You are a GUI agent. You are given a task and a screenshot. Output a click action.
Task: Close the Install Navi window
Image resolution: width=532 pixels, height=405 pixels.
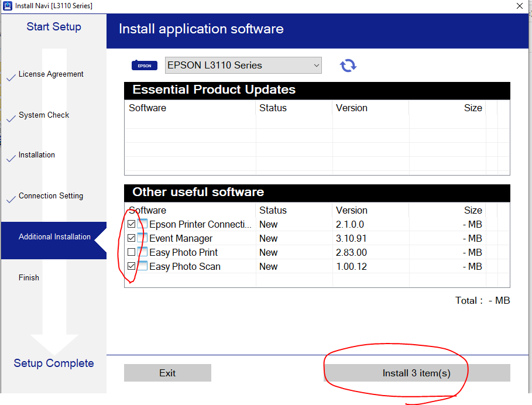click(520, 6)
